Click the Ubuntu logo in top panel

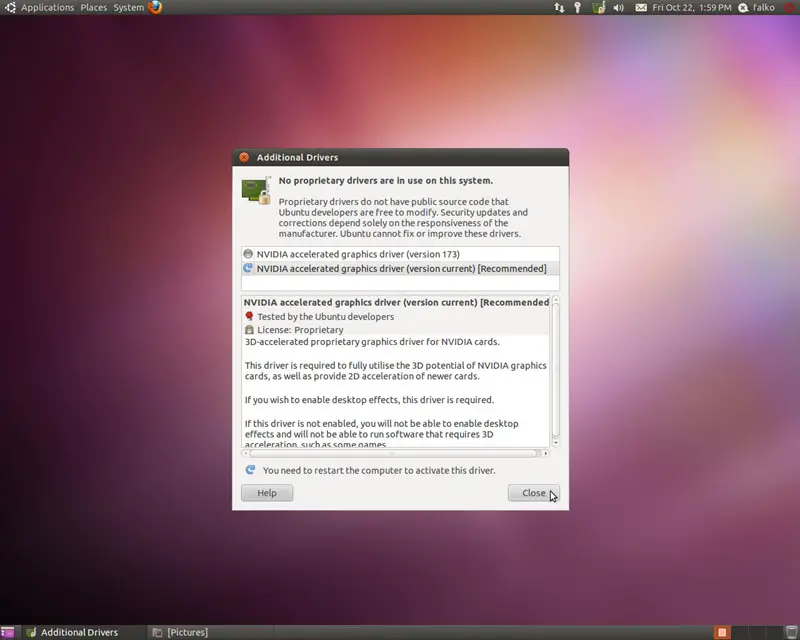coord(10,7)
